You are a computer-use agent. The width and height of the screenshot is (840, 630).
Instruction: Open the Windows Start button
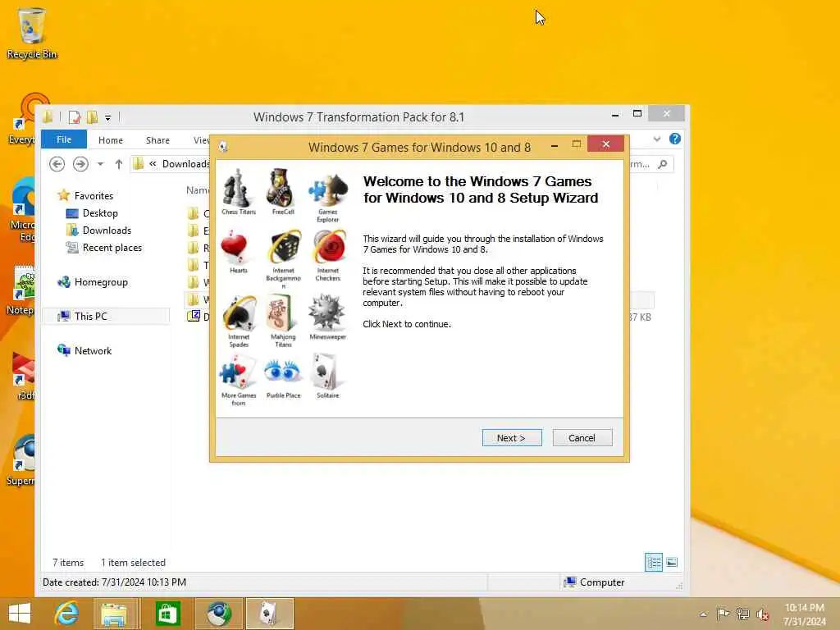pos(20,614)
